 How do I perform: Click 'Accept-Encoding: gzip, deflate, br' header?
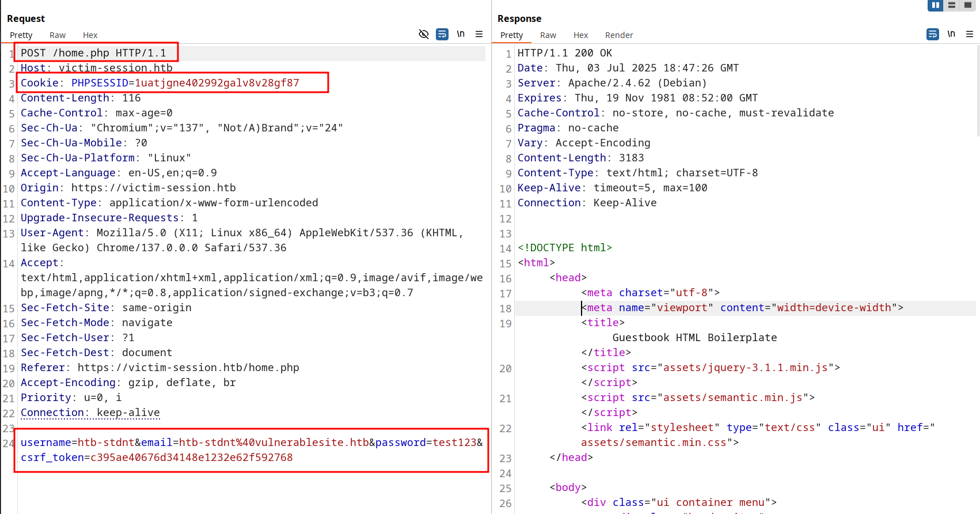[x=128, y=383]
